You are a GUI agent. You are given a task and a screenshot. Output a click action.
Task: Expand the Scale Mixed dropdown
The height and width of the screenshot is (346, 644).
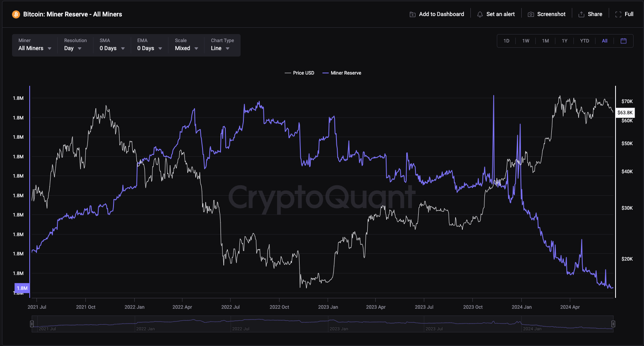click(x=186, y=48)
